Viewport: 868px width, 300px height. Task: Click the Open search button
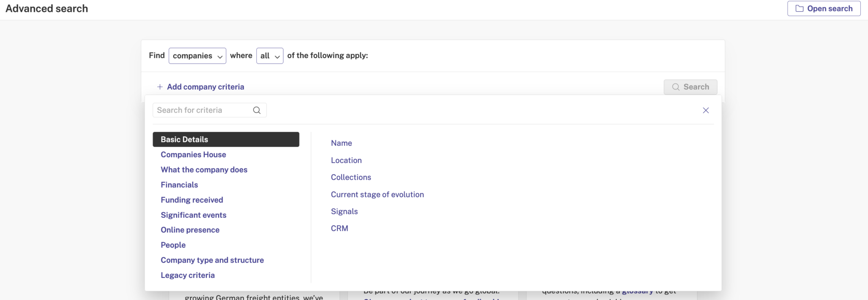click(x=823, y=8)
